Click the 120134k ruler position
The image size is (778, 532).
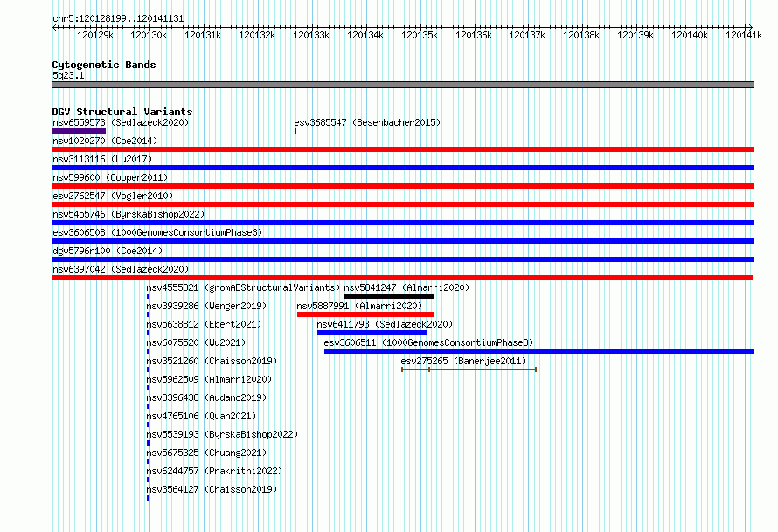pyautogui.click(x=365, y=35)
